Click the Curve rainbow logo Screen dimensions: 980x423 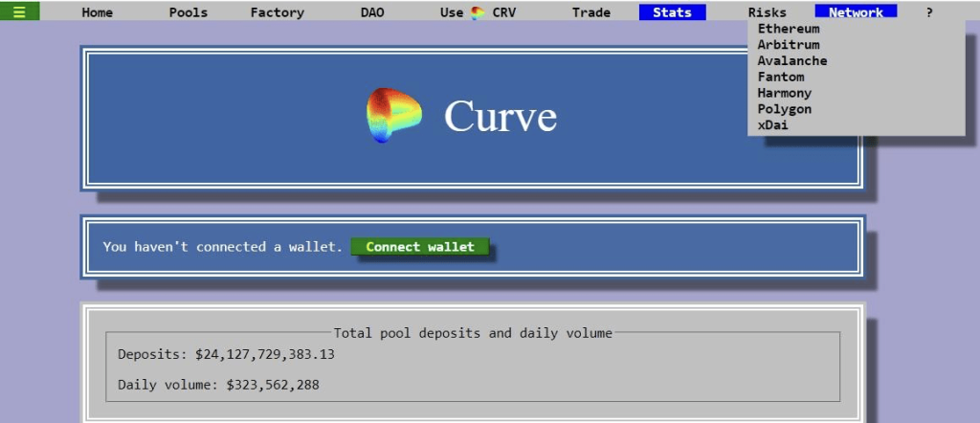click(x=393, y=116)
